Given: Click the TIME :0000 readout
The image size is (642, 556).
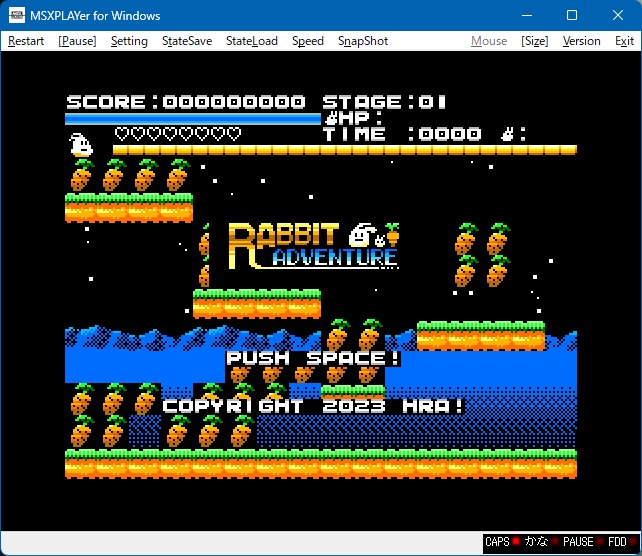Looking at the screenshot, I should [x=402, y=134].
